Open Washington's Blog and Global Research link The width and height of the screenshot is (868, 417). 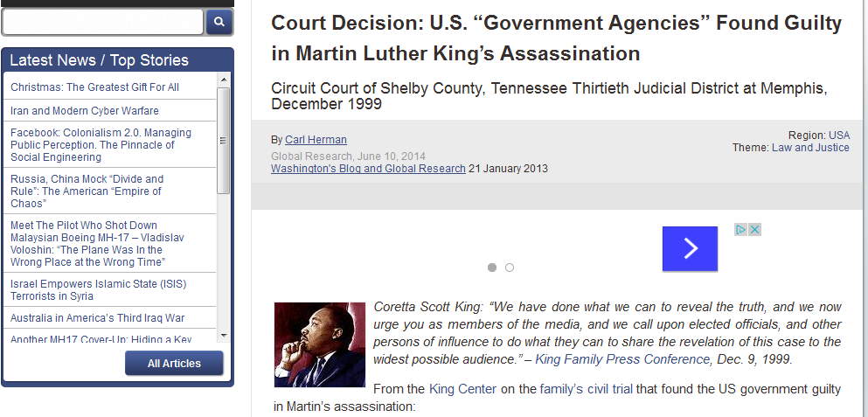[368, 169]
